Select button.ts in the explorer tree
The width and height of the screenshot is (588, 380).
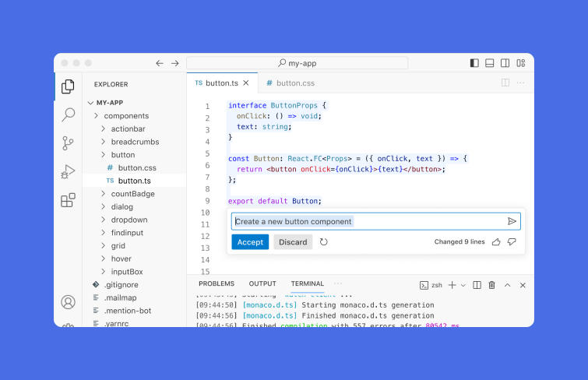coord(134,181)
